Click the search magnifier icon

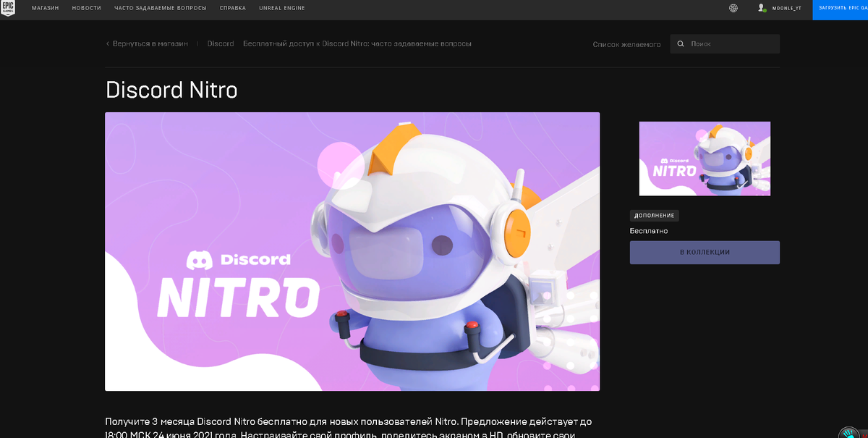(681, 44)
